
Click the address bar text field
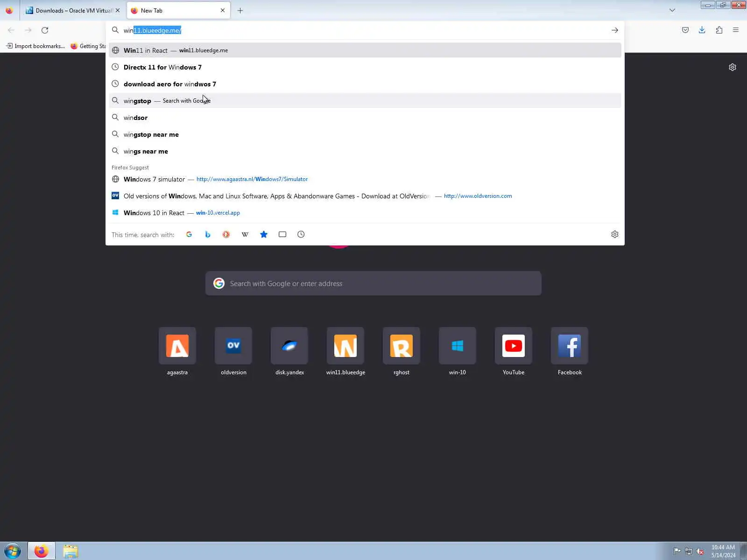coord(364,30)
